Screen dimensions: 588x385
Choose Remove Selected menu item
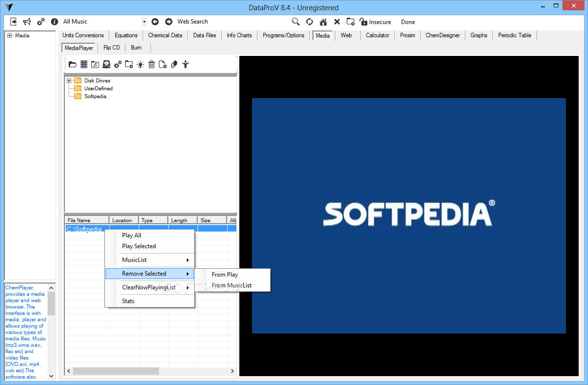point(150,274)
